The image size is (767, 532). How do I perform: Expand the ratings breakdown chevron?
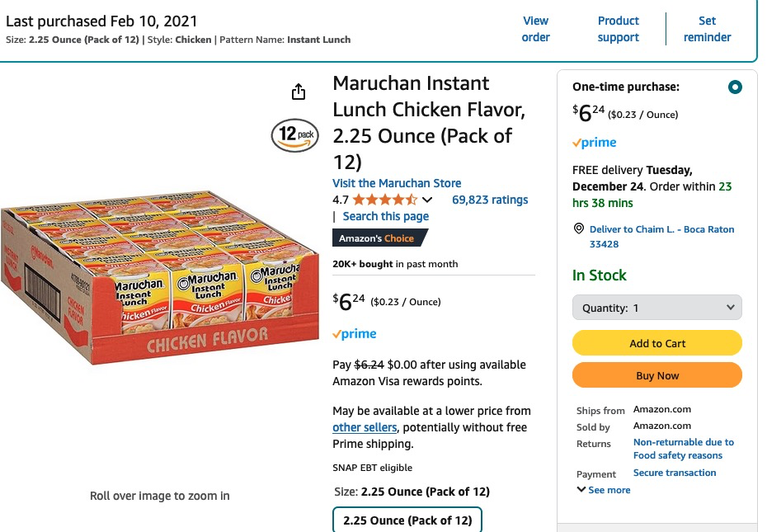427,200
